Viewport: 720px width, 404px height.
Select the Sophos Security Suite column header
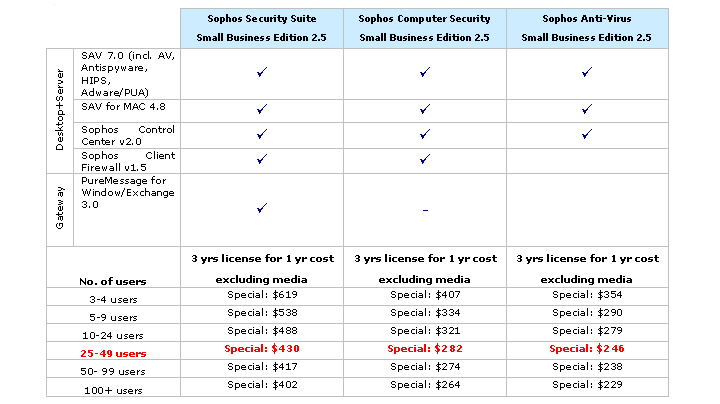263,27
